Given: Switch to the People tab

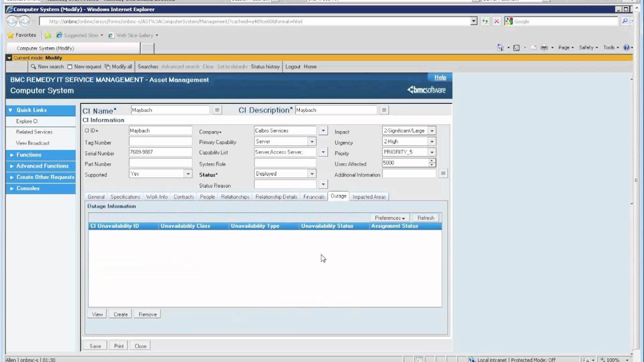Looking at the screenshot, I should (207, 197).
